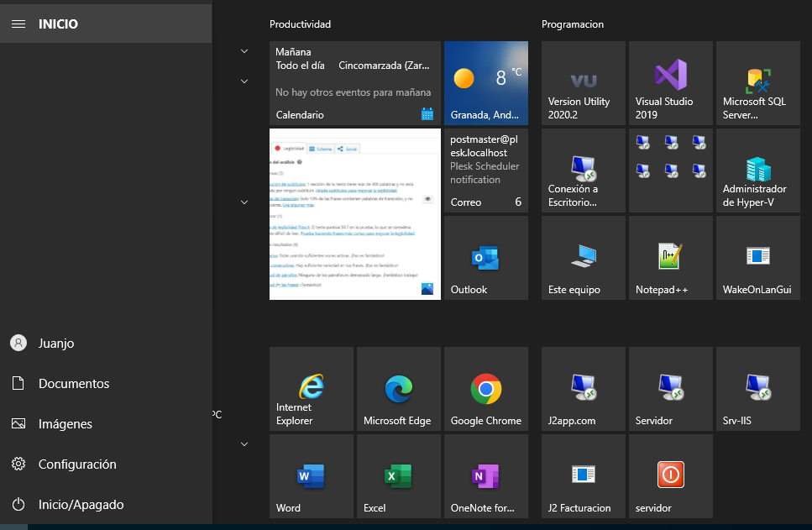The height and width of the screenshot is (530, 812).
Task: Launch Notepad++
Action: coord(671,258)
